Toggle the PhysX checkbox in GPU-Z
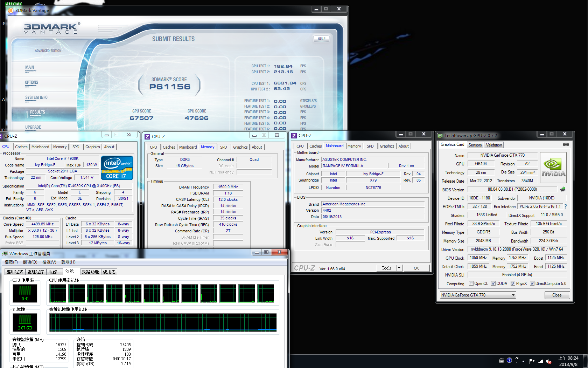588x368 pixels. 513,284
